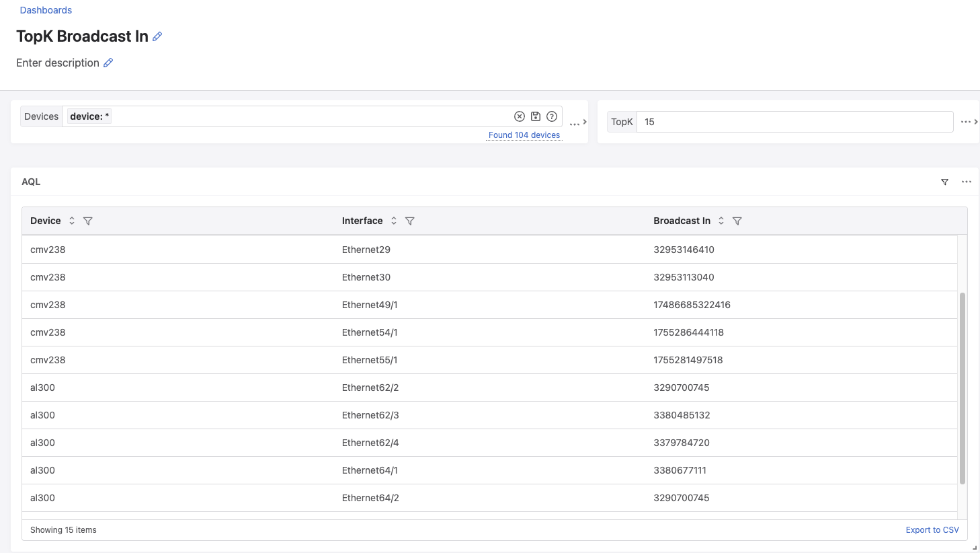The width and height of the screenshot is (980, 553).
Task: Open TopK widget ellipsis menu
Action: click(966, 122)
